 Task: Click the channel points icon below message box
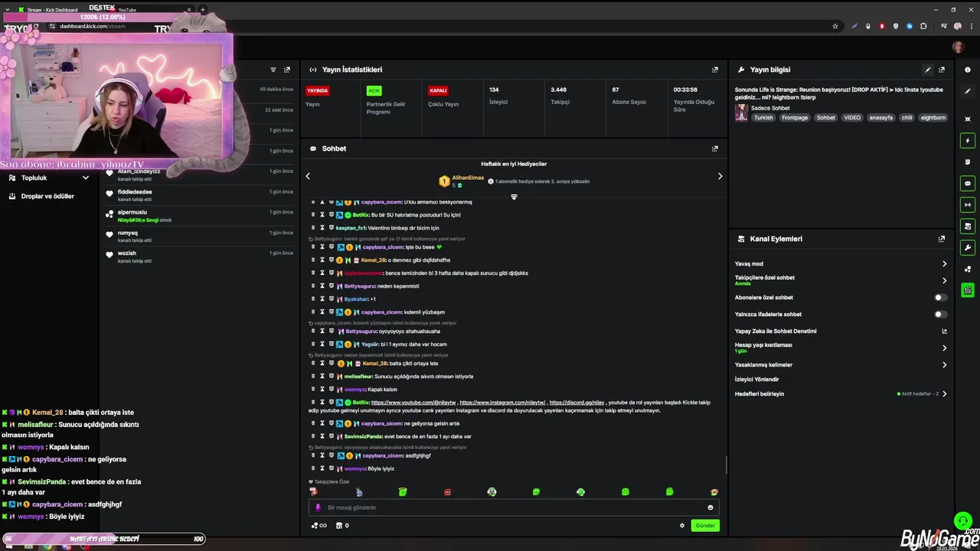click(x=318, y=526)
